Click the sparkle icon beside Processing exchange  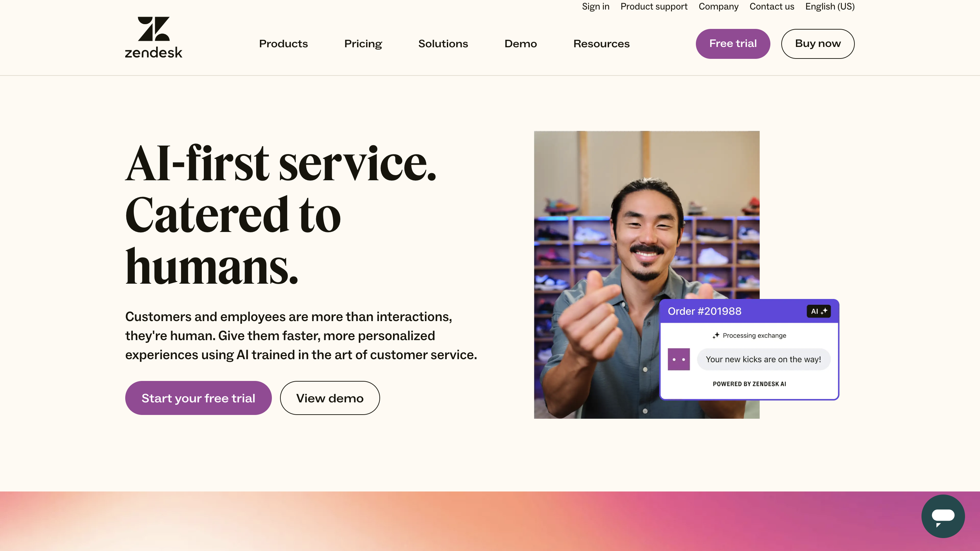[716, 335]
